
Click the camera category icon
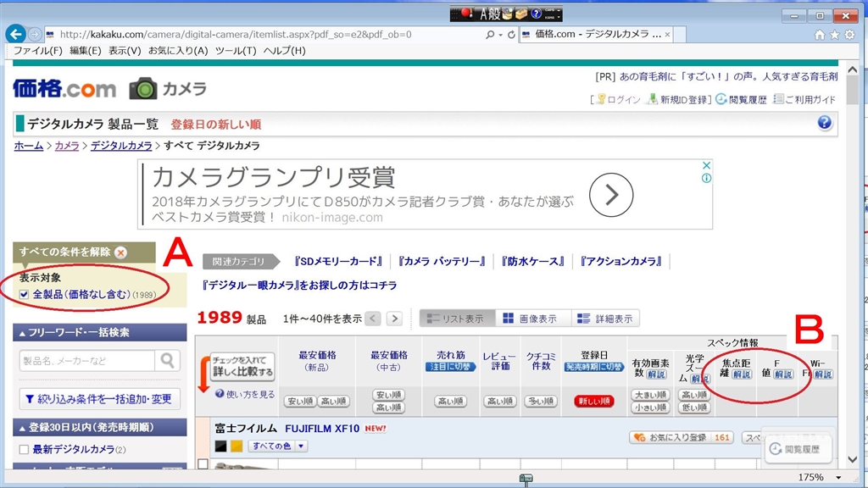click(142, 88)
